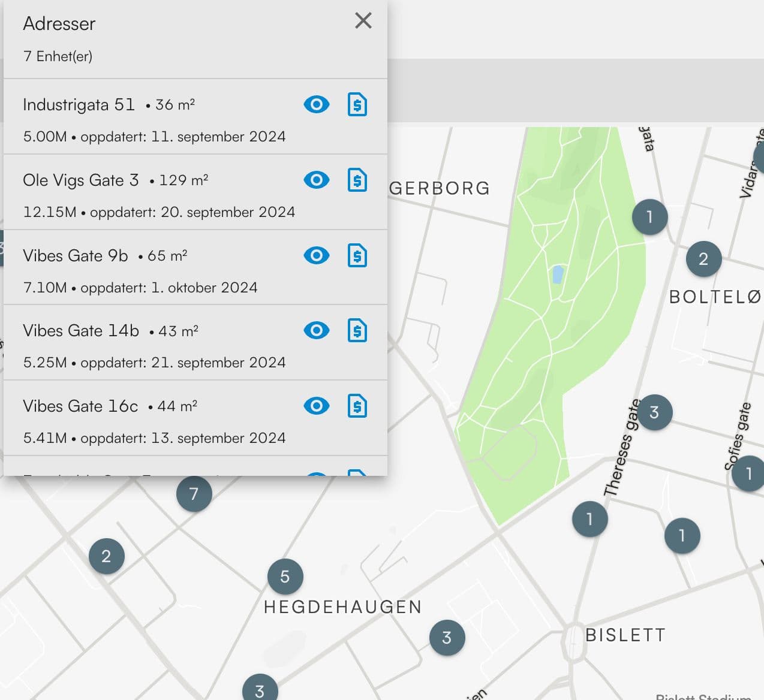This screenshot has height=700, width=764.
Task: Toggle visibility eye for Industrigata 51
Action: 316,104
